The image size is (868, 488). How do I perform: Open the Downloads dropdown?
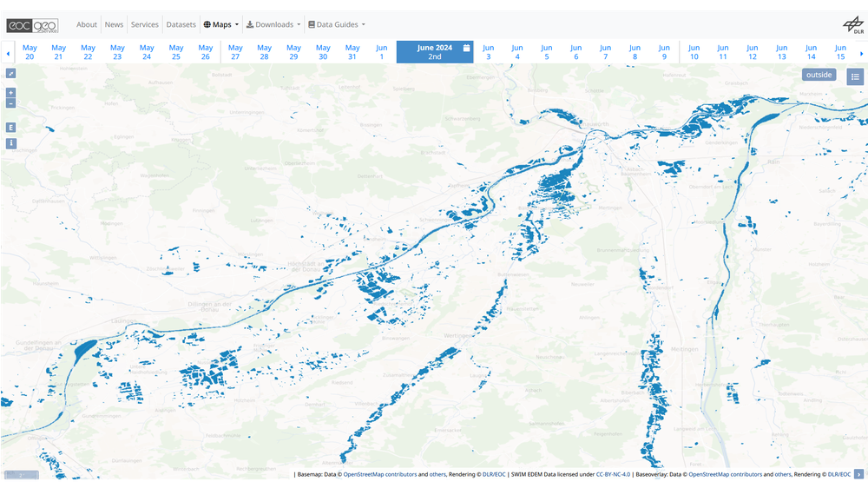click(273, 24)
